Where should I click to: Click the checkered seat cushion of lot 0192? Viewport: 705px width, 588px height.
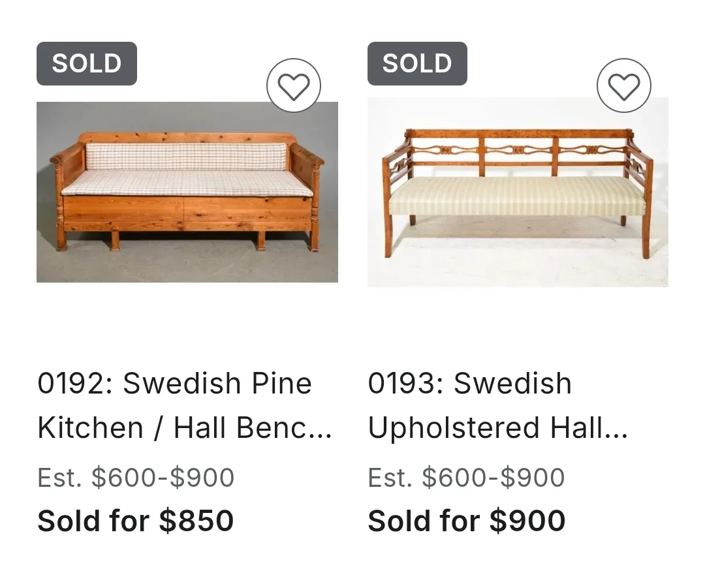tap(187, 183)
